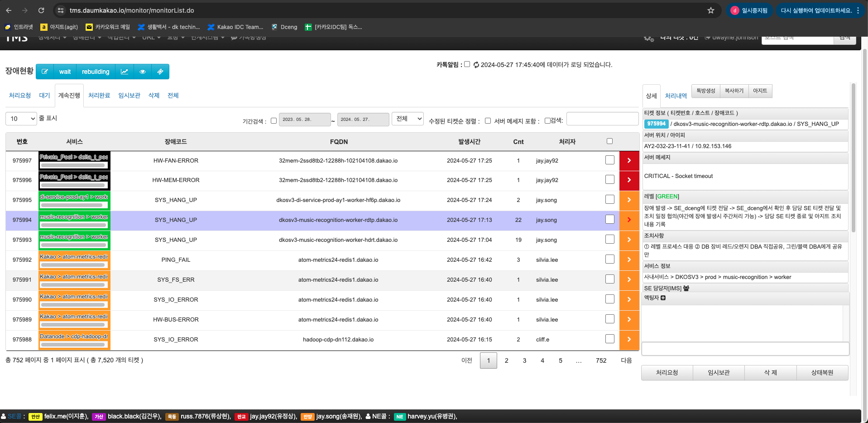Open orange arrow for ticket 975995
The width and height of the screenshot is (868, 423).
pos(629,200)
